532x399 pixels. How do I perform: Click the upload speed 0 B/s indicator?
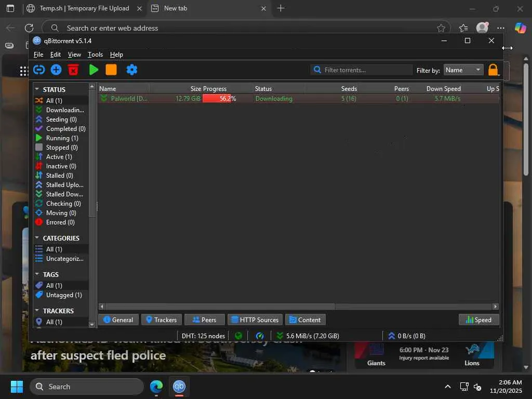pyautogui.click(x=406, y=336)
